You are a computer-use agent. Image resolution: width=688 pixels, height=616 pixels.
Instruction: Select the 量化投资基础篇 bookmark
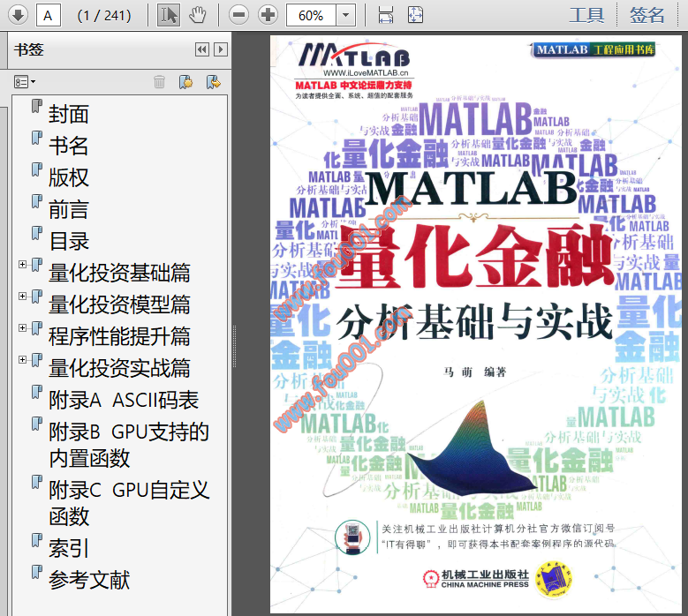[119, 273]
